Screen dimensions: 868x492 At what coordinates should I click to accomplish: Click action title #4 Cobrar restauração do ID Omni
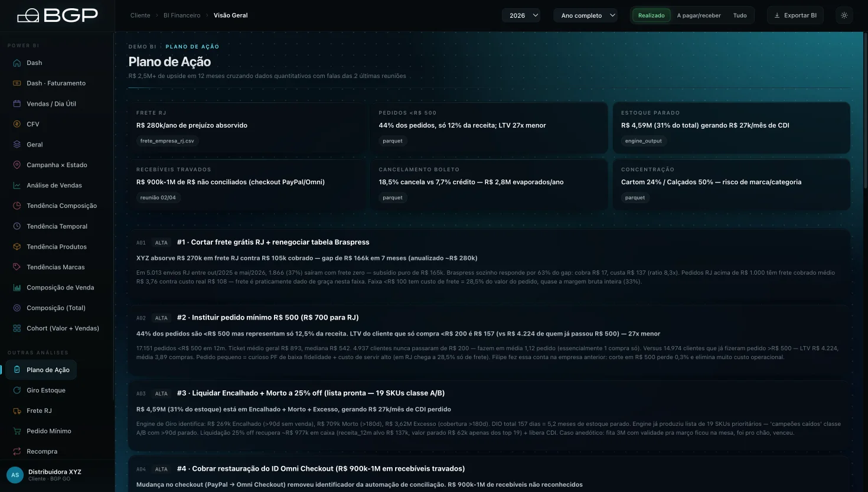321,469
